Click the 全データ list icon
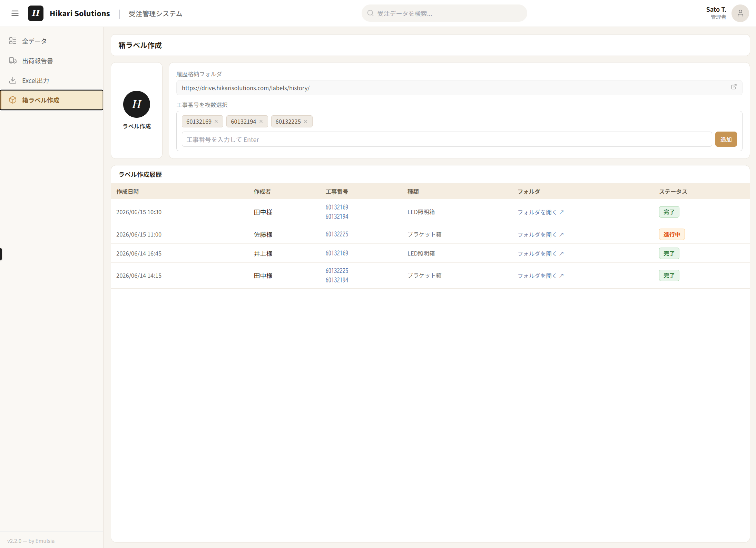 pos(13,41)
